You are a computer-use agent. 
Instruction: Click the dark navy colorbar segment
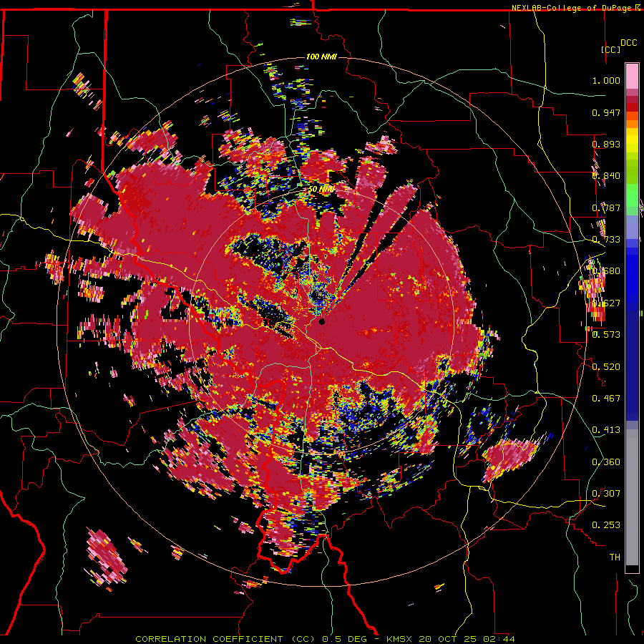coord(632,361)
